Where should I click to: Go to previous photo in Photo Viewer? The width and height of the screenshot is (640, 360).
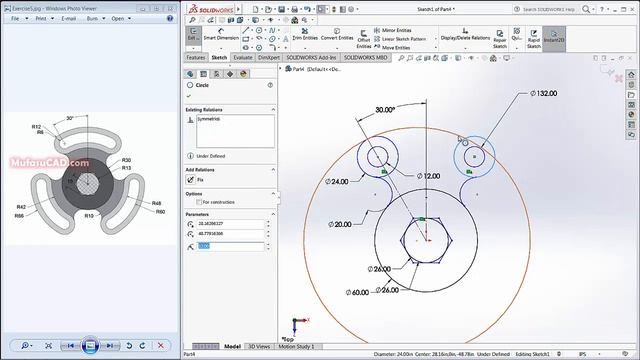(71, 346)
